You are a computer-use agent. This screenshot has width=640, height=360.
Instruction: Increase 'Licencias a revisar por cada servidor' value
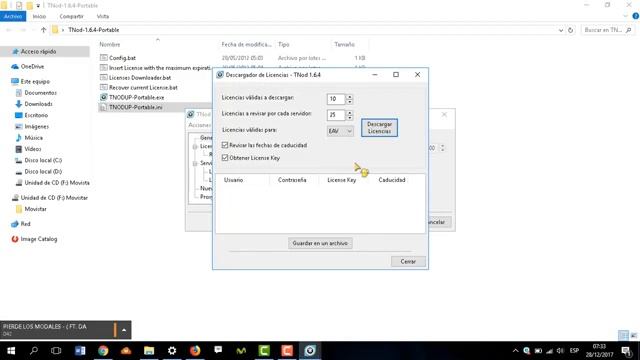(x=349, y=112)
